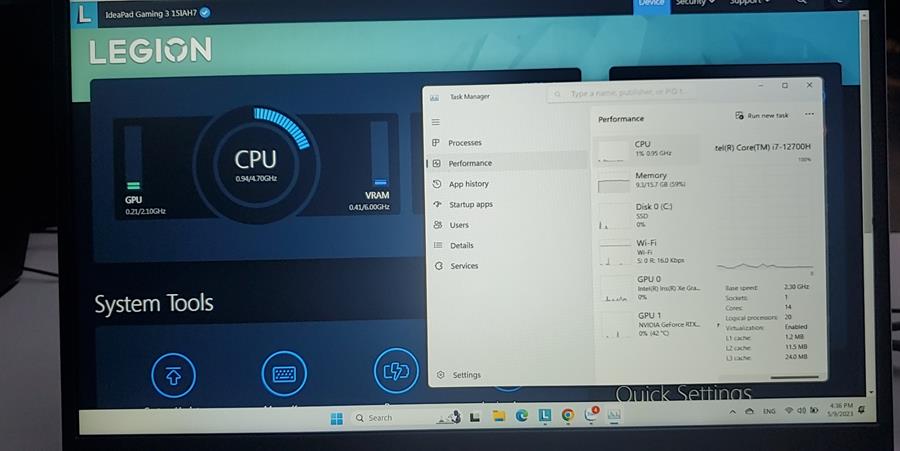The image size is (900, 451).
Task: Click the Users people icon
Action: point(438,225)
